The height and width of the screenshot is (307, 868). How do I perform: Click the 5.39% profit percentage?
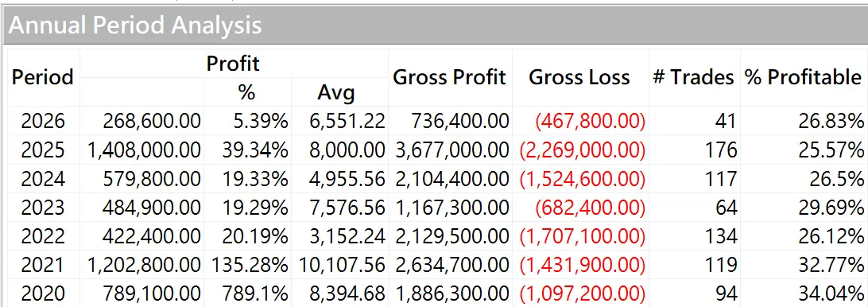click(x=260, y=122)
